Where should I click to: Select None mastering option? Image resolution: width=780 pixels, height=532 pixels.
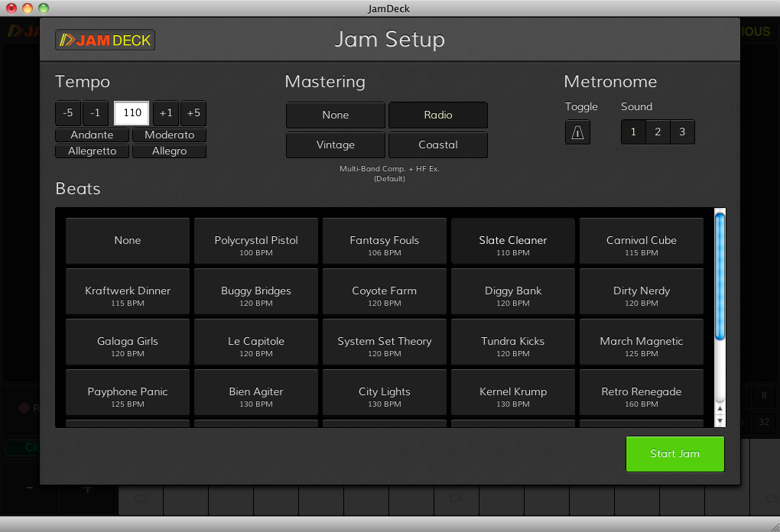pyautogui.click(x=335, y=115)
